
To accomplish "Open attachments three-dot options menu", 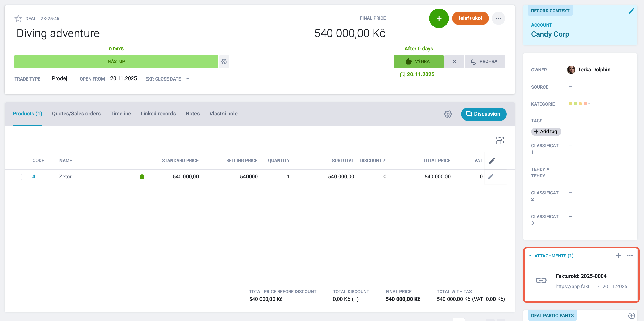I will [630, 256].
